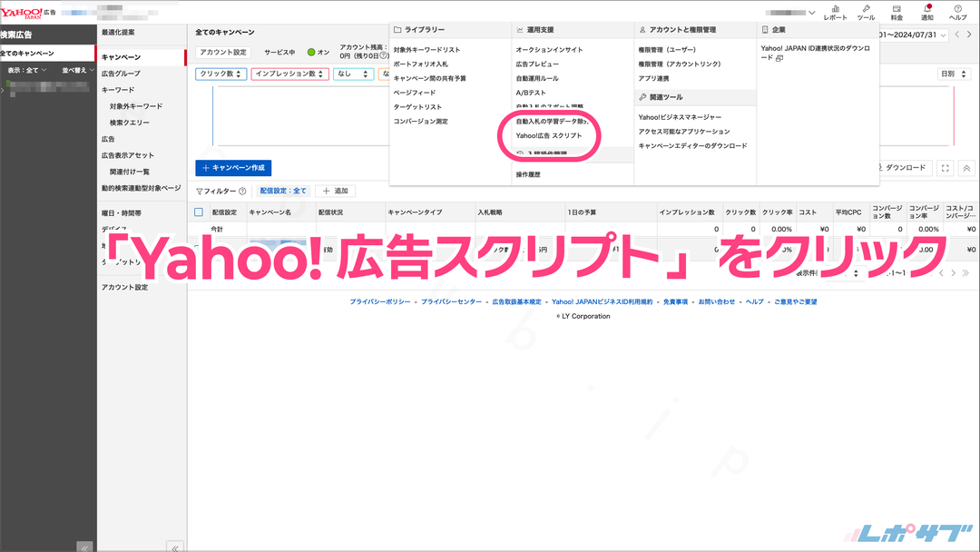The image size is (980, 552).
Task: Toggle fullscreen table view icon
Action: [945, 168]
